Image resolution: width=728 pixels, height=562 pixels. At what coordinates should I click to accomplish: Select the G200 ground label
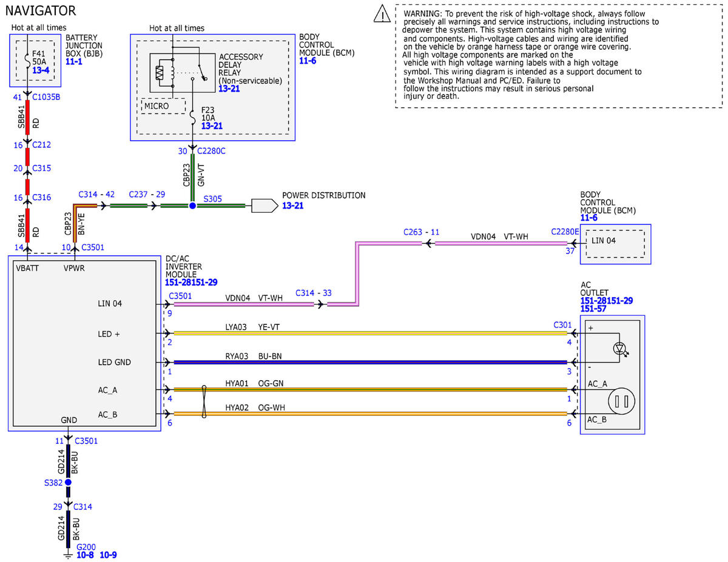86,546
